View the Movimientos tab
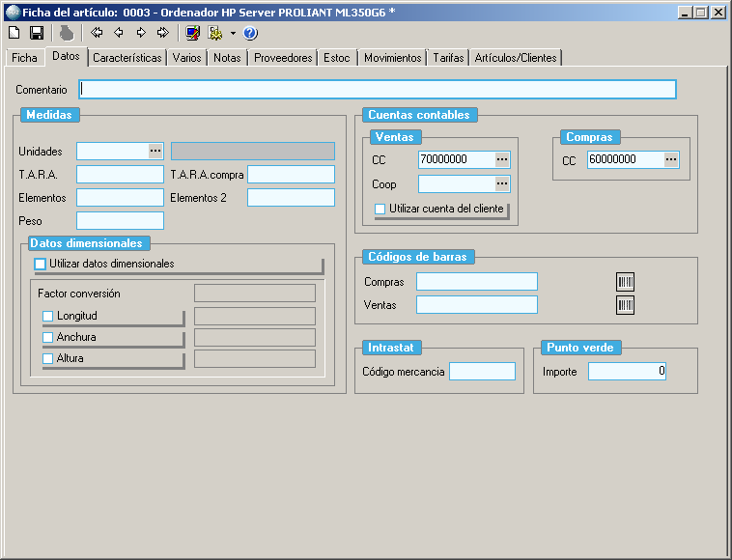Viewport: 732px width, 560px height. [393, 58]
